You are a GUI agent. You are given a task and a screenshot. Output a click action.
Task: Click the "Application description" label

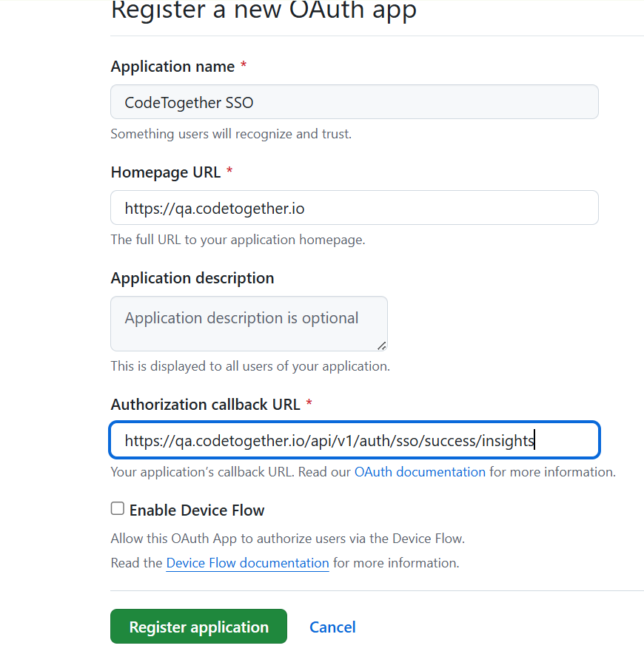(x=192, y=278)
